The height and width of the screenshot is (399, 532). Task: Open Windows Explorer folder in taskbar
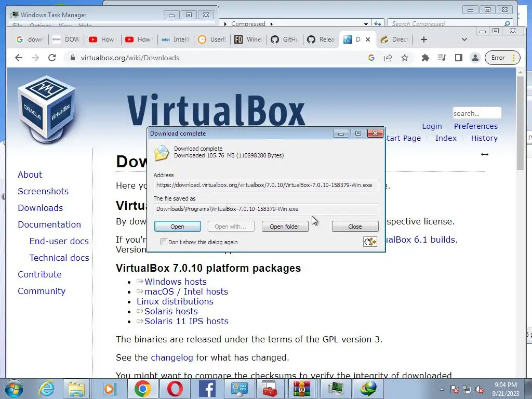coord(76,389)
